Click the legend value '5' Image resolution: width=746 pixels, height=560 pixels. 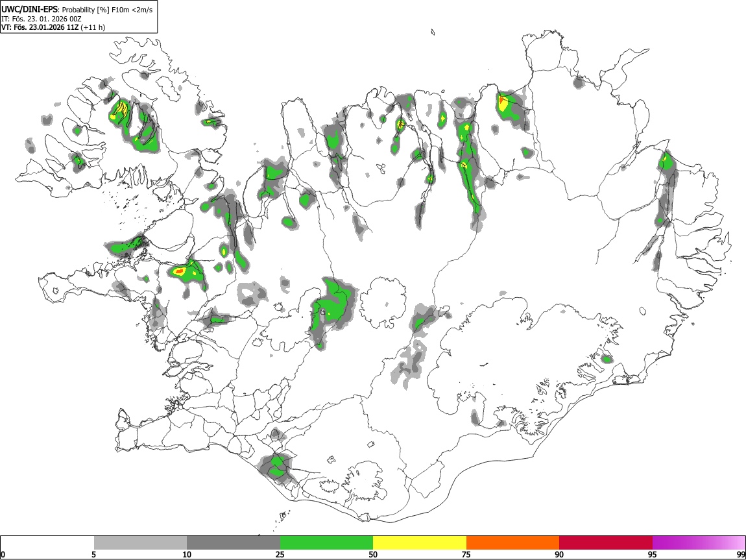(93, 554)
